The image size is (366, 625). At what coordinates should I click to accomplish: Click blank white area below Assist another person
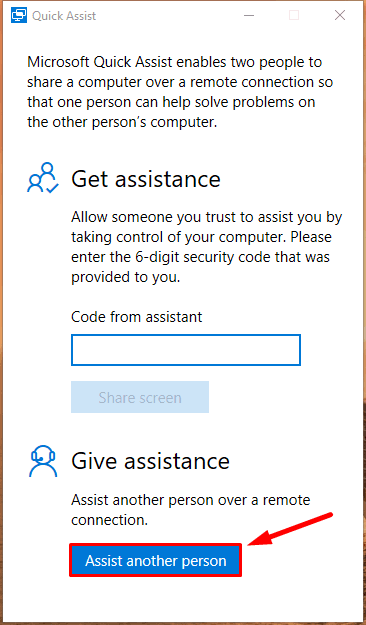coord(183,598)
